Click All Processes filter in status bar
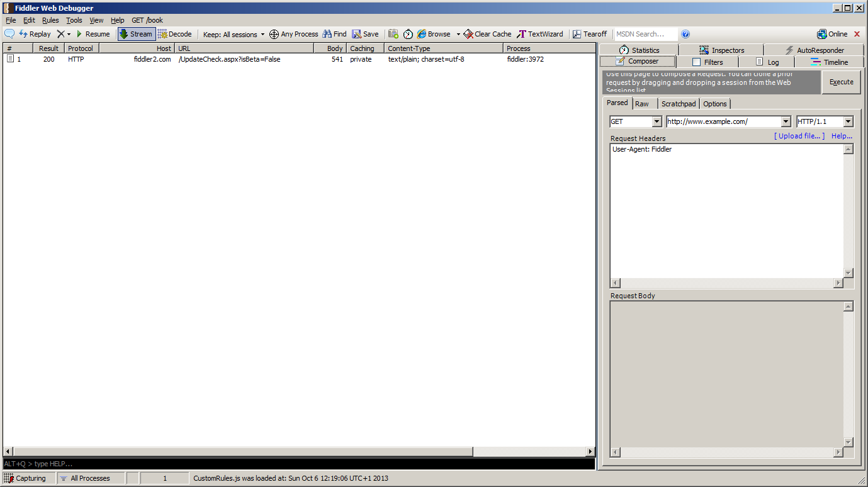Viewport: 868px width, 487px height. coord(91,478)
